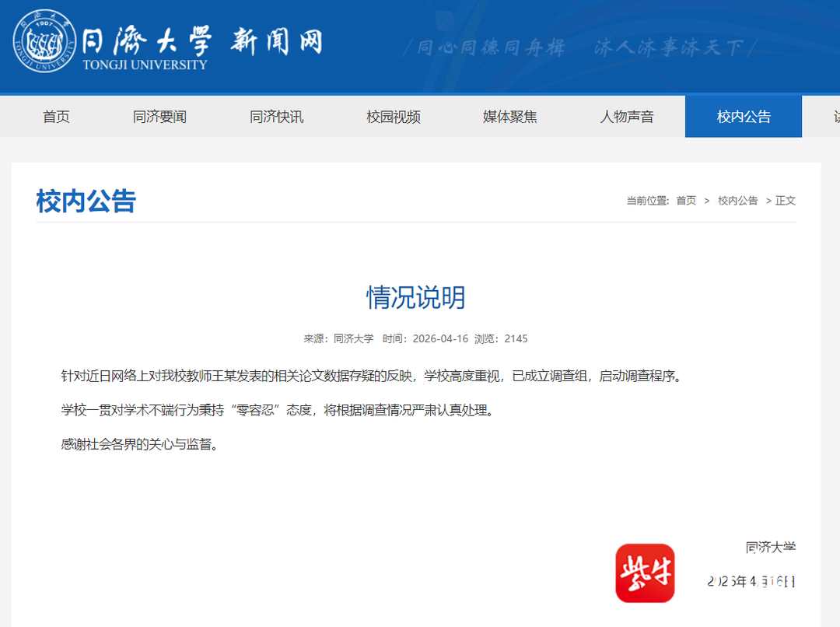Select 媒体聚焦 in the navigation bar
The height and width of the screenshot is (627, 840).
(x=509, y=117)
